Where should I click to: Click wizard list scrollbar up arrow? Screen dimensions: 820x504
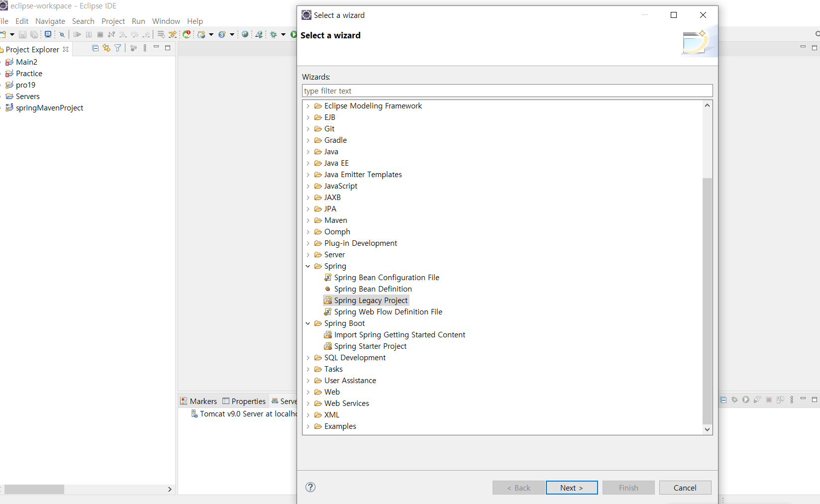click(707, 105)
